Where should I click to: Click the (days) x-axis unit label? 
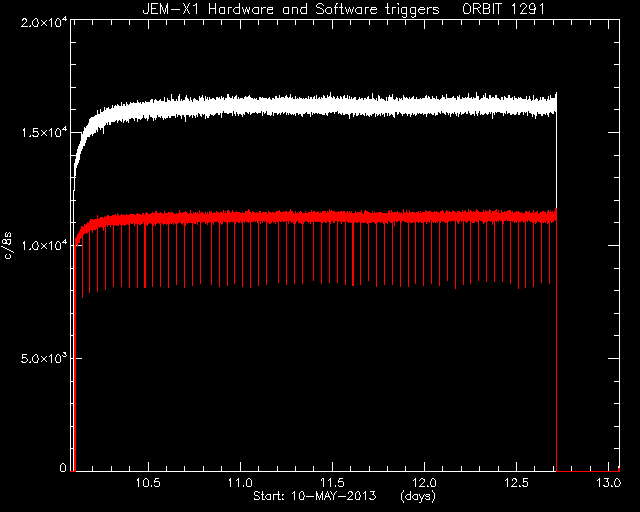(418, 496)
